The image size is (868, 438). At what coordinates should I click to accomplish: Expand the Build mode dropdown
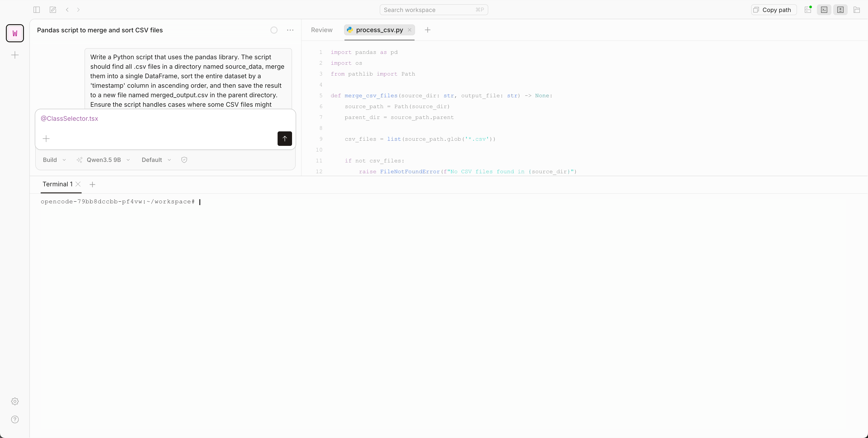coord(54,160)
